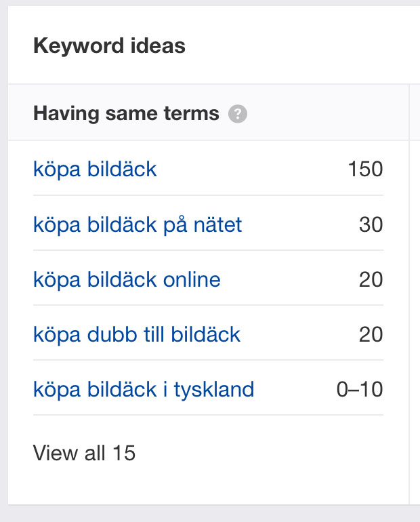Select the "köpa bildäck online" keyword link
The height and width of the screenshot is (522, 420).
(127, 279)
